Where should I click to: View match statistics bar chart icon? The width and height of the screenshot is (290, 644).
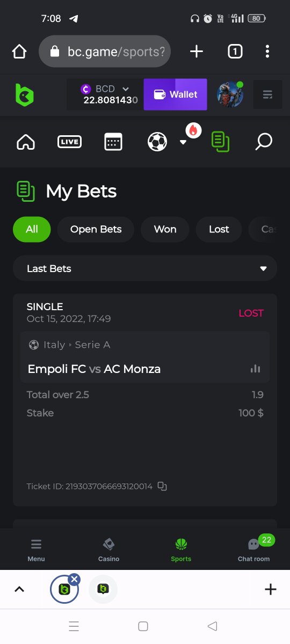(255, 369)
